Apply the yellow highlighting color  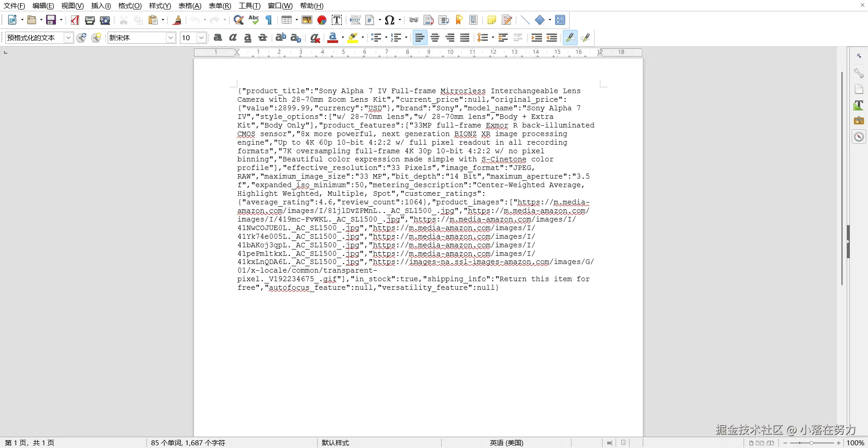353,38
